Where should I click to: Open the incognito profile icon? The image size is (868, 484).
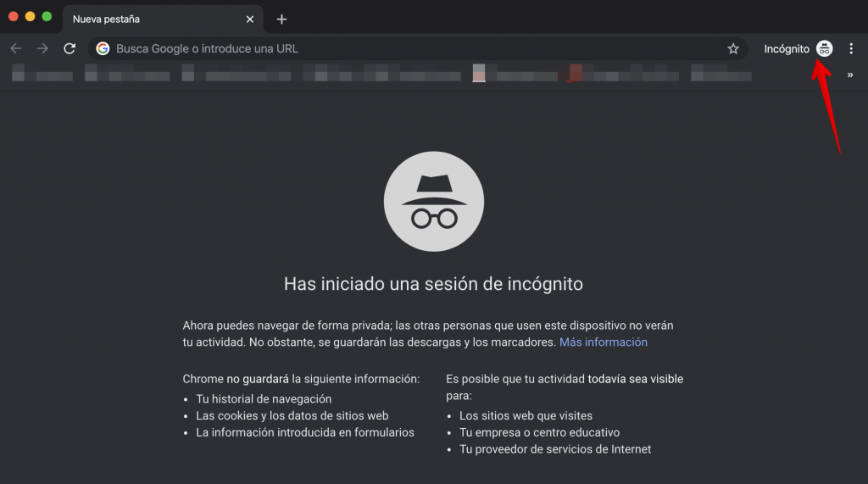click(824, 48)
